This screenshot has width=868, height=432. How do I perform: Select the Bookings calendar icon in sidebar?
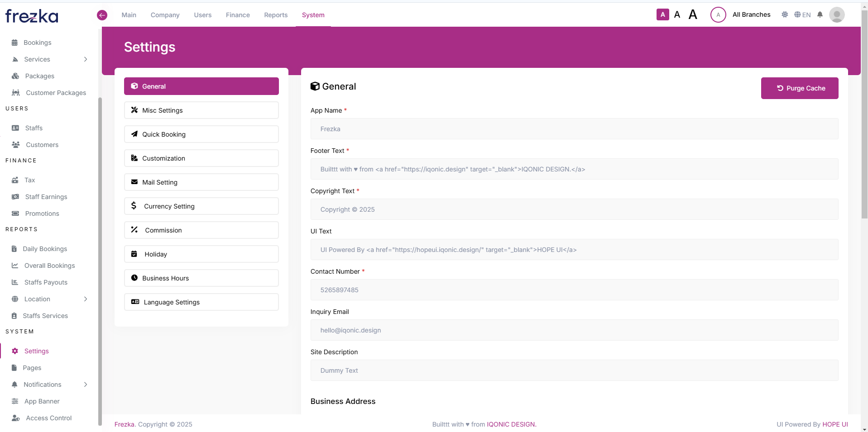(15, 42)
